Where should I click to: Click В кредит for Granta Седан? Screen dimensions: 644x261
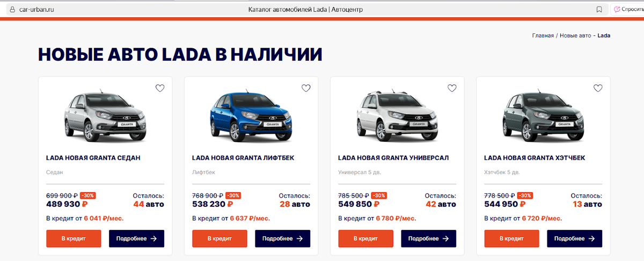74,238
